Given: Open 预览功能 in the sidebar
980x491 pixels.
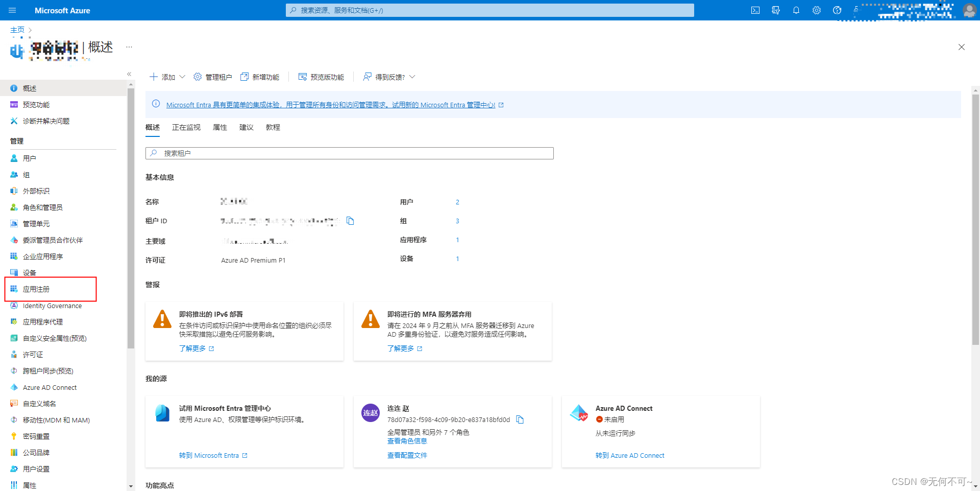Looking at the screenshot, I should click(36, 105).
